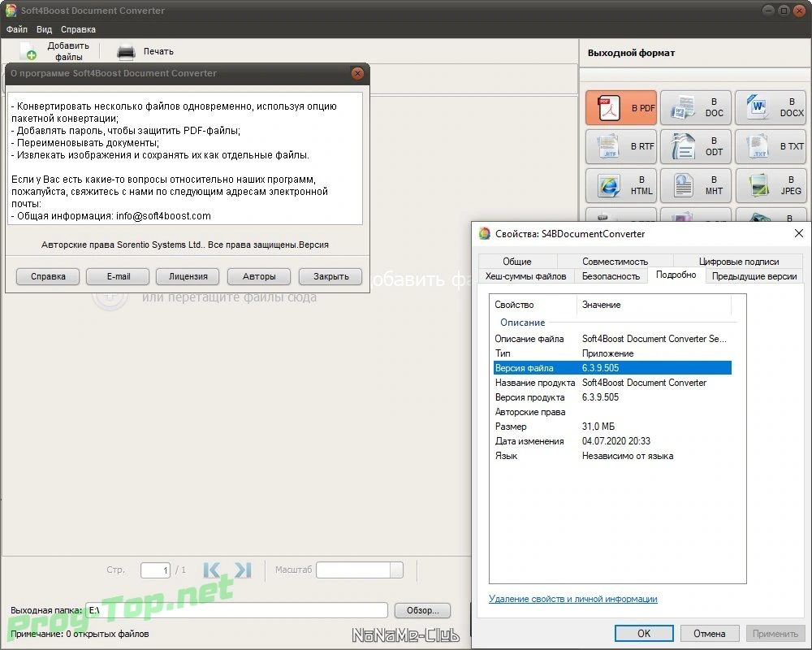812x650 pixels.
Task: Click the printer icon in the toolbar
Action: 126,52
